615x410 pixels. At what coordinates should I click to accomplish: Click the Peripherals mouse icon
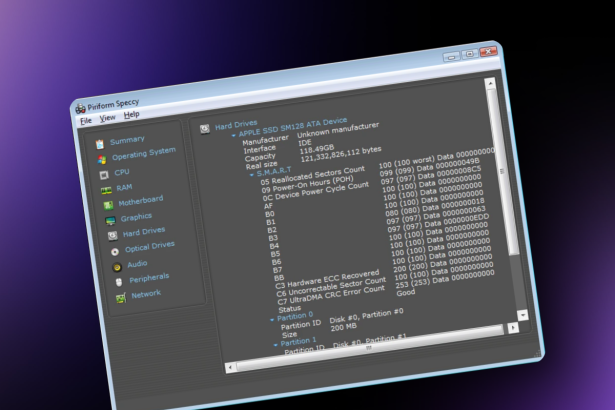pos(119,282)
